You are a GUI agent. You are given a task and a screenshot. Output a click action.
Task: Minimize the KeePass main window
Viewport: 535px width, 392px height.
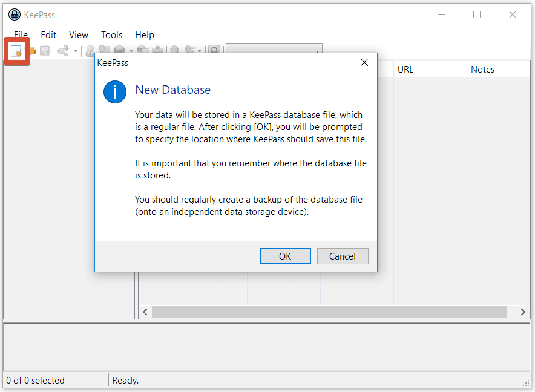tap(442, 15)
